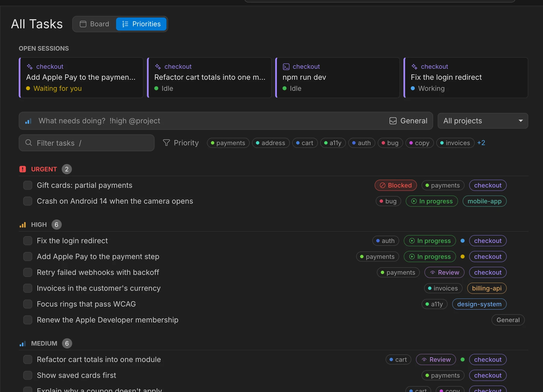The image size is (543, 392).
Task: Click the HIGH section bars icon
Action: tap(23, 225)
